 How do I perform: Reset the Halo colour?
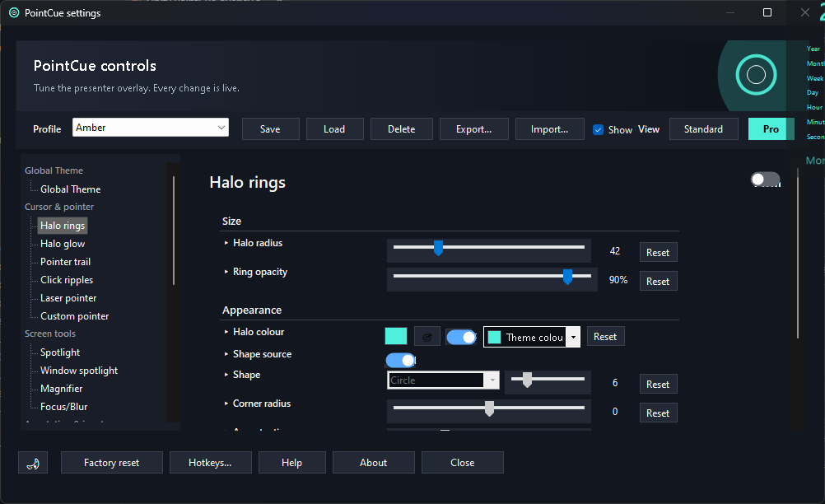click(606, 337)
